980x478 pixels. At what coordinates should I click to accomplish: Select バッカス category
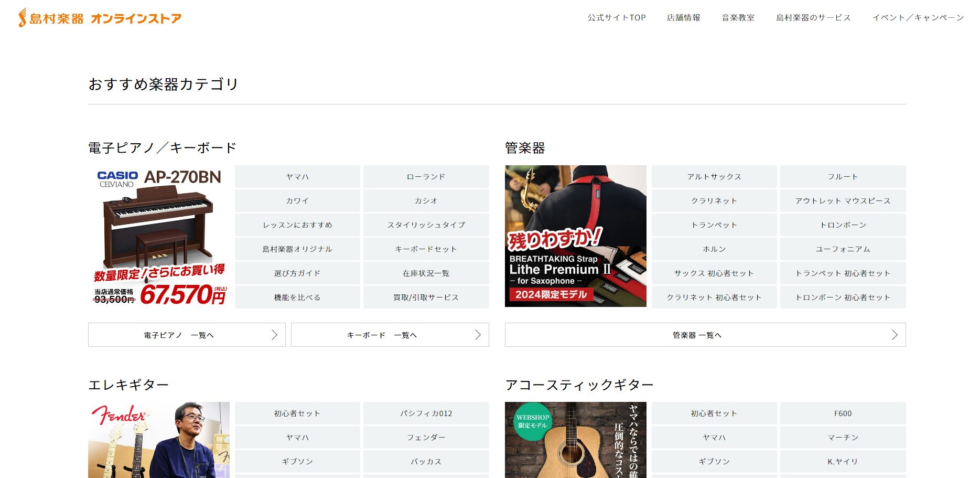coord(426,462)
